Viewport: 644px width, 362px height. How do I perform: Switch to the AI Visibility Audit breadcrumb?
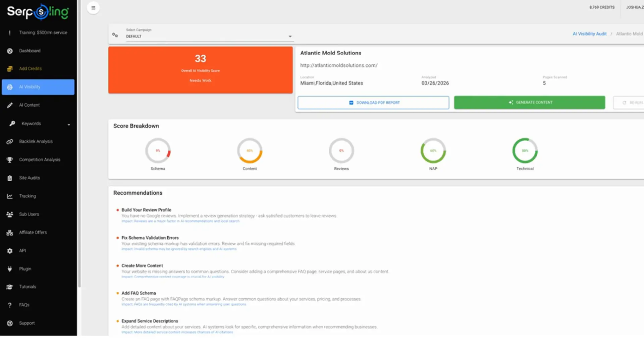tap(589, 34)
